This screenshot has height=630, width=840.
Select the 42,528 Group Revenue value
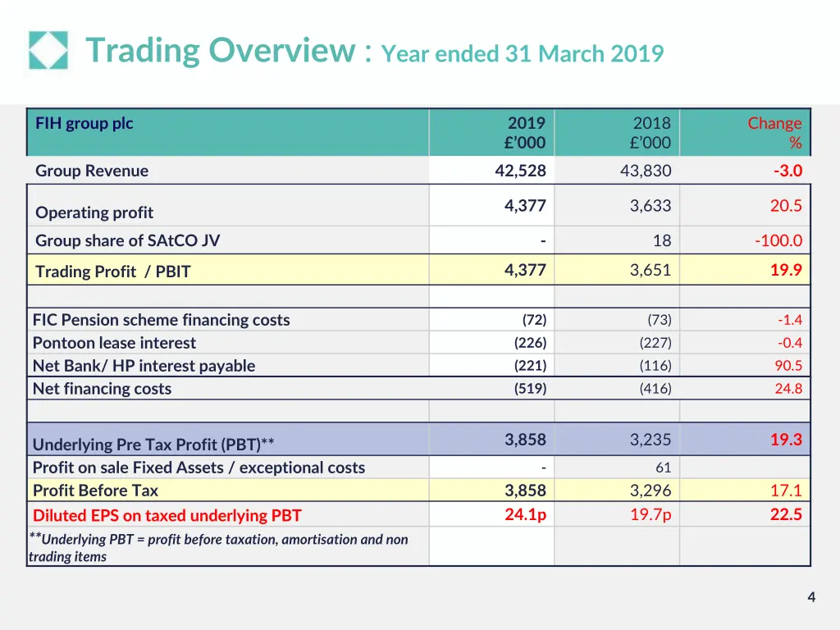click(x=518, y=171)
